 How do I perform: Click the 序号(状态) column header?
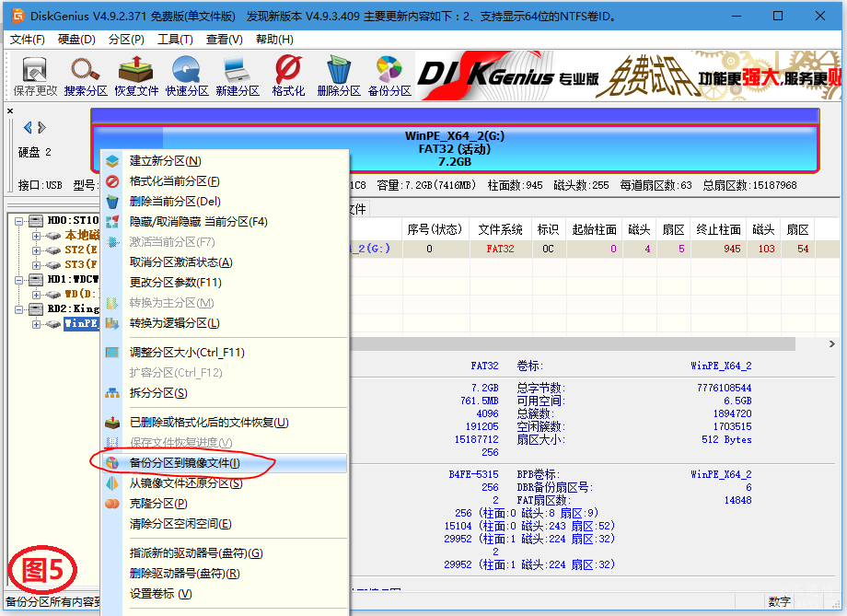point(435,229)
